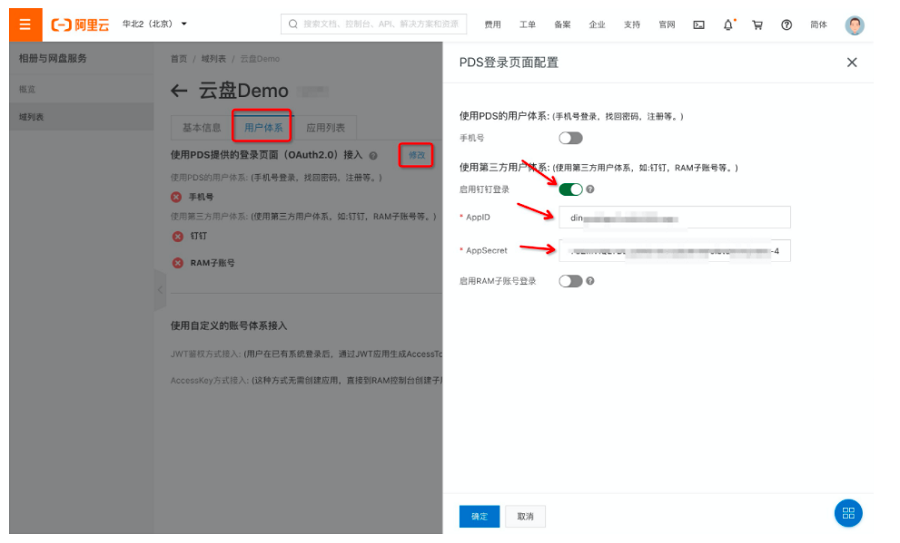Enable the 手机号 login toggle
The image size is (900, 543).
click(570, 138)
